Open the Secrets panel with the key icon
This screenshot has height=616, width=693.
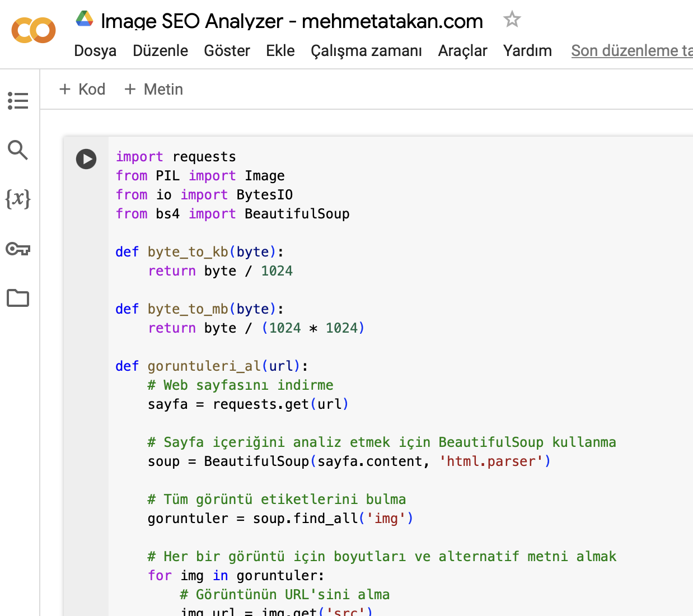18,249
